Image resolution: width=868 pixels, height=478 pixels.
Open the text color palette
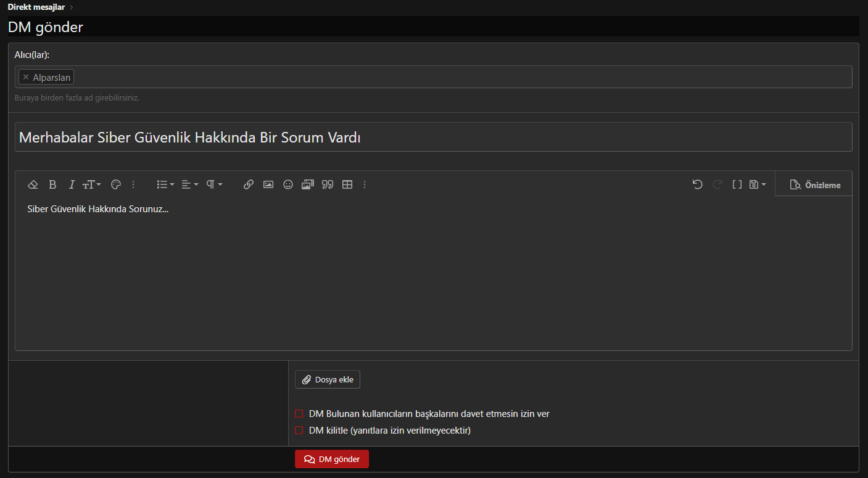coord(116,184)
